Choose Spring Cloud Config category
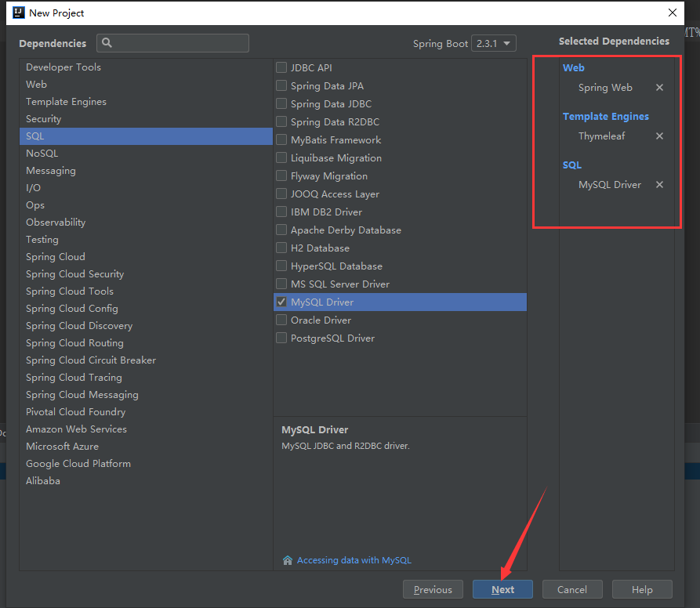The height and width of the screenshot is (608, 700). point(146,309)
